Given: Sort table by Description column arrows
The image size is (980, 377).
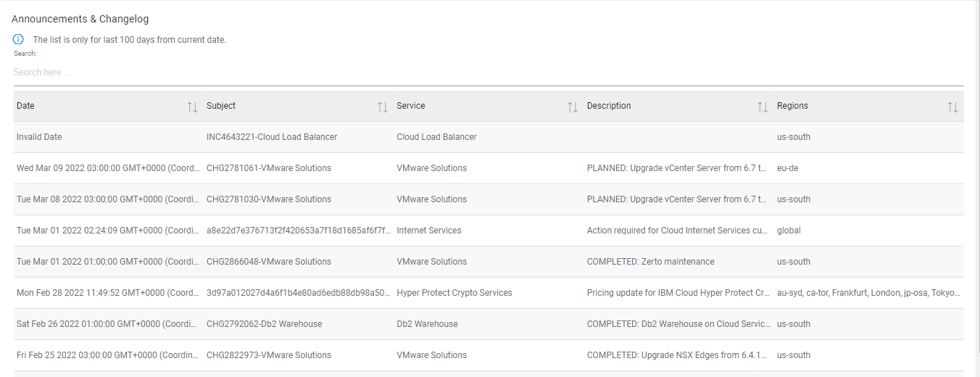Looking at the screenshot, I should (763, 107).
